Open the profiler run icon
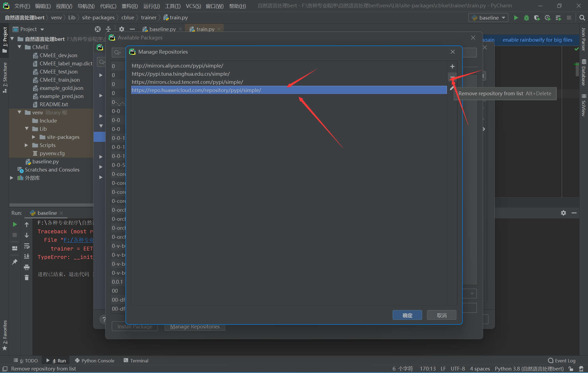 [548, 18]
